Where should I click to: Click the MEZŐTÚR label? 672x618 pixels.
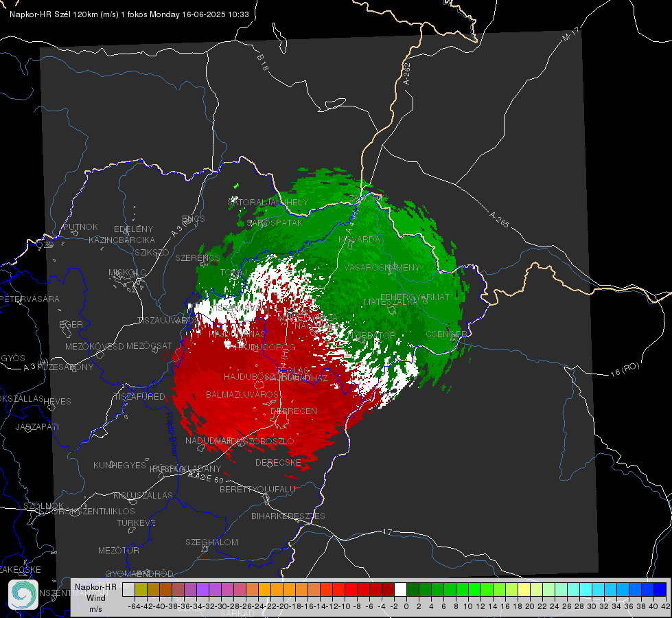(119, 550)
